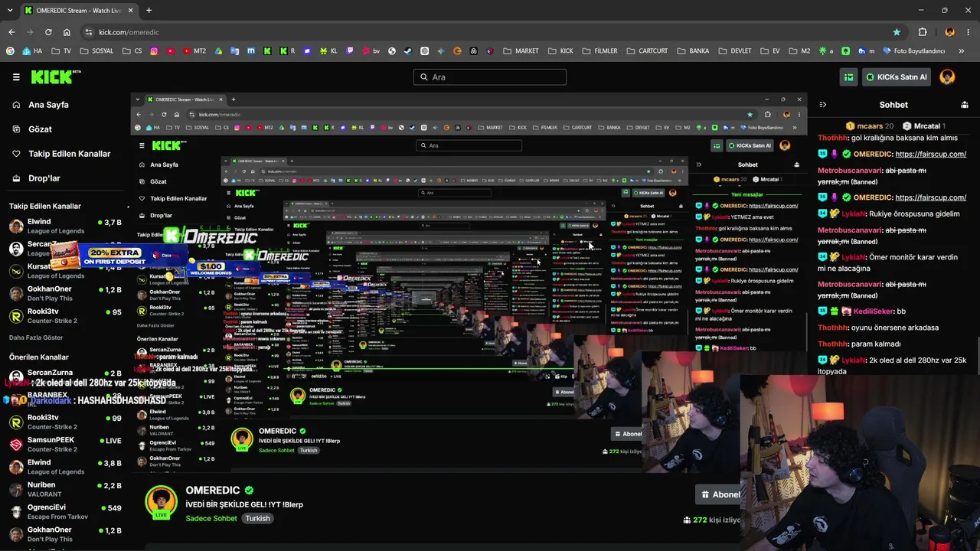
Task: Expand the CARTCURT bookmarks folder
Action: (647, 51)
